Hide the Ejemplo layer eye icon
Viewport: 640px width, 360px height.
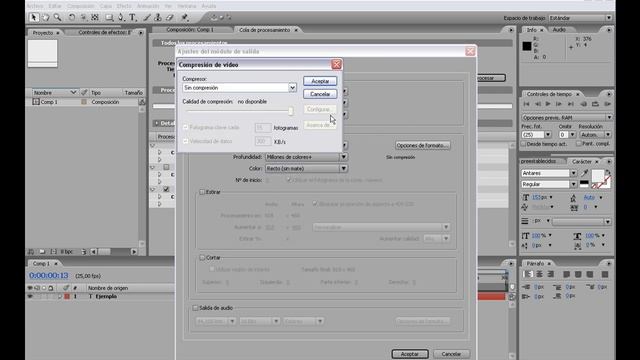[30, 296]
